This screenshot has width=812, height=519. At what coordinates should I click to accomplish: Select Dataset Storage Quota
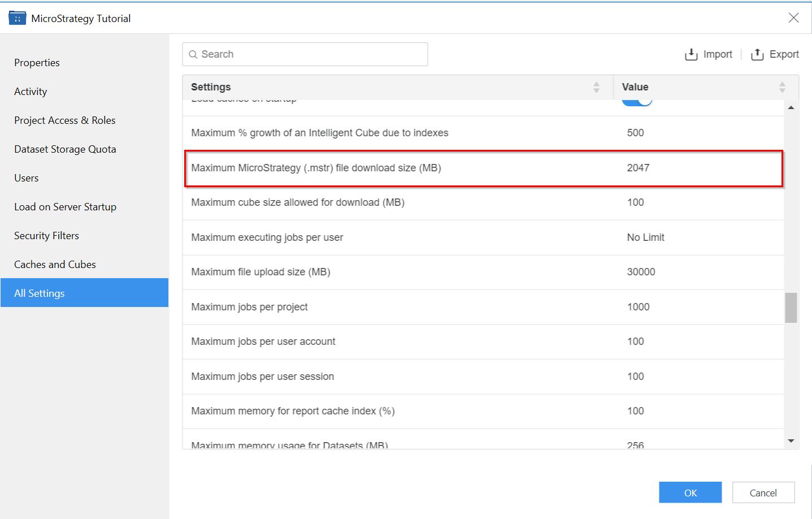65,149
